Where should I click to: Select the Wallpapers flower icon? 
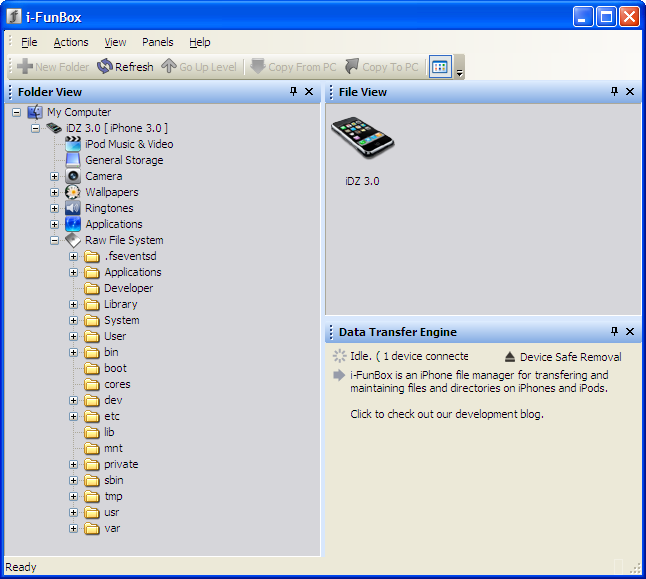coord(73,192)
